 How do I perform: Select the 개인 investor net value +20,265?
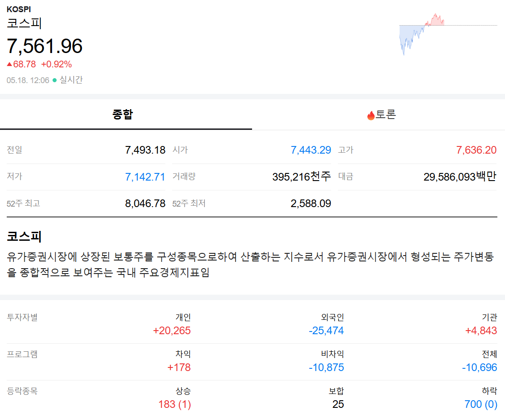point(172,331)
